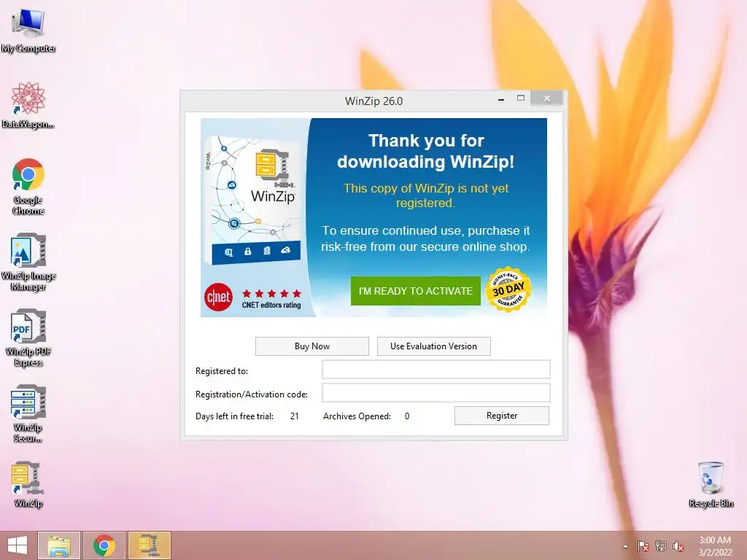747x560 pixels.
Task: Activate the WinZip taskbar button
Action: pyautogui.click(x=150, y=545)
